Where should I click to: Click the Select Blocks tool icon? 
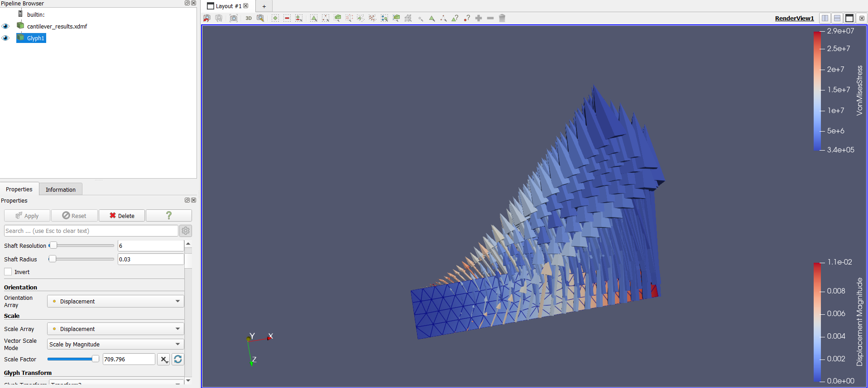coord(384,18)
